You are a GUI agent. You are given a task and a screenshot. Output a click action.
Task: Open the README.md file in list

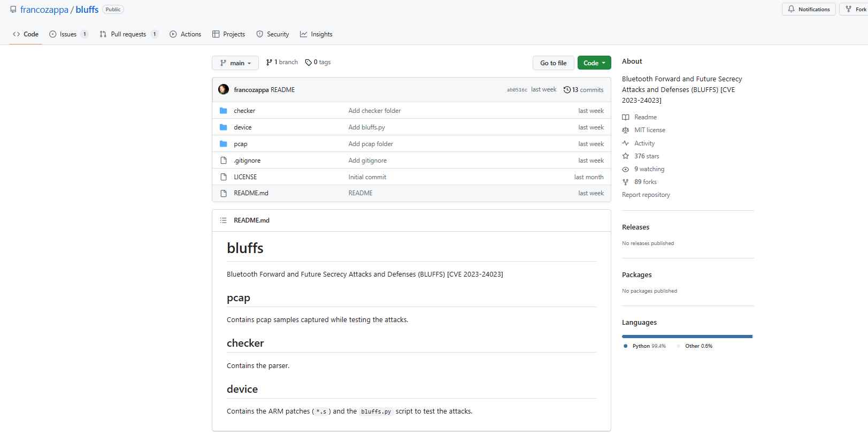[251, 193]
